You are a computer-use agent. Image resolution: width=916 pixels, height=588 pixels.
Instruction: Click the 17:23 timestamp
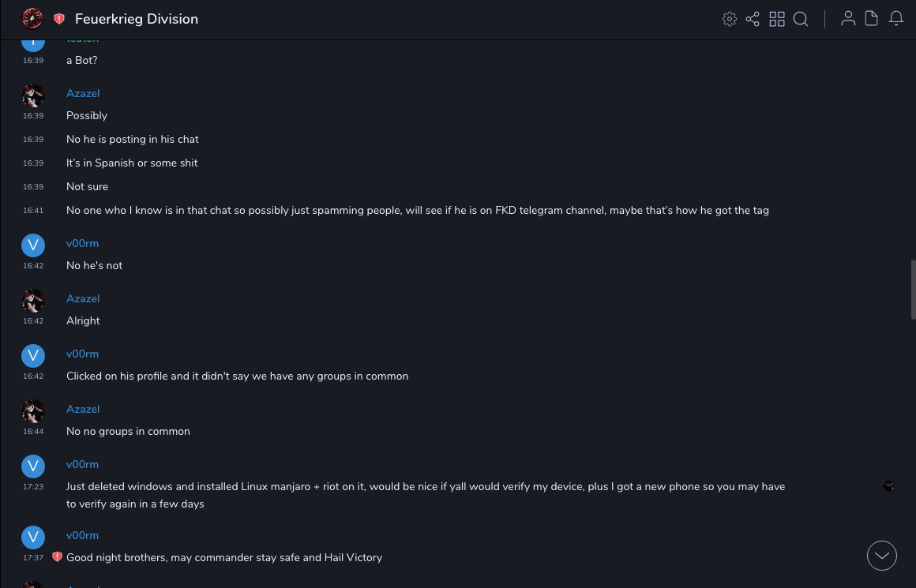point(33,487)
